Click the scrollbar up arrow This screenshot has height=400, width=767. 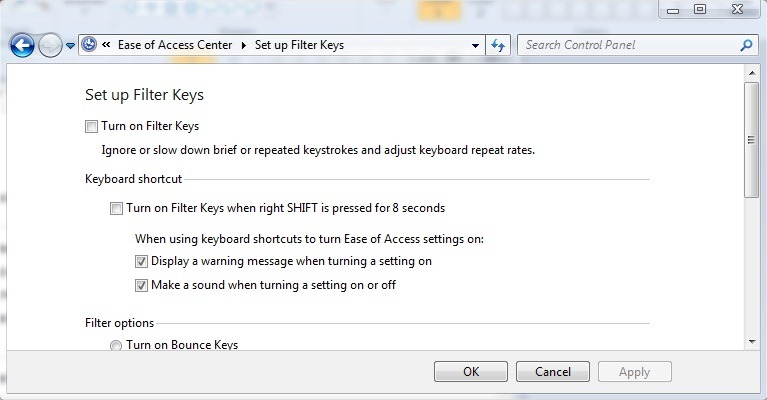(751, 73)
